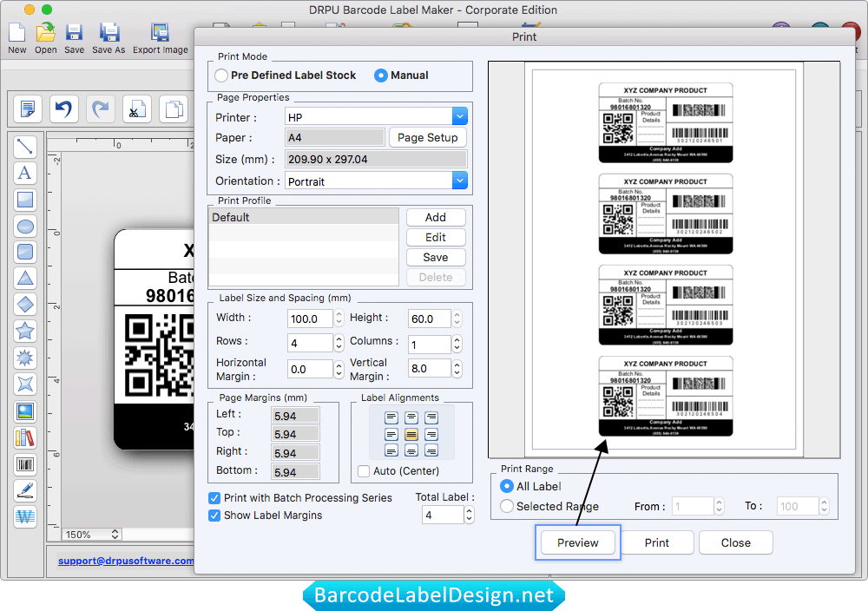Click the Page Setup button
The image size is (868, 611).
pos(428,137)
